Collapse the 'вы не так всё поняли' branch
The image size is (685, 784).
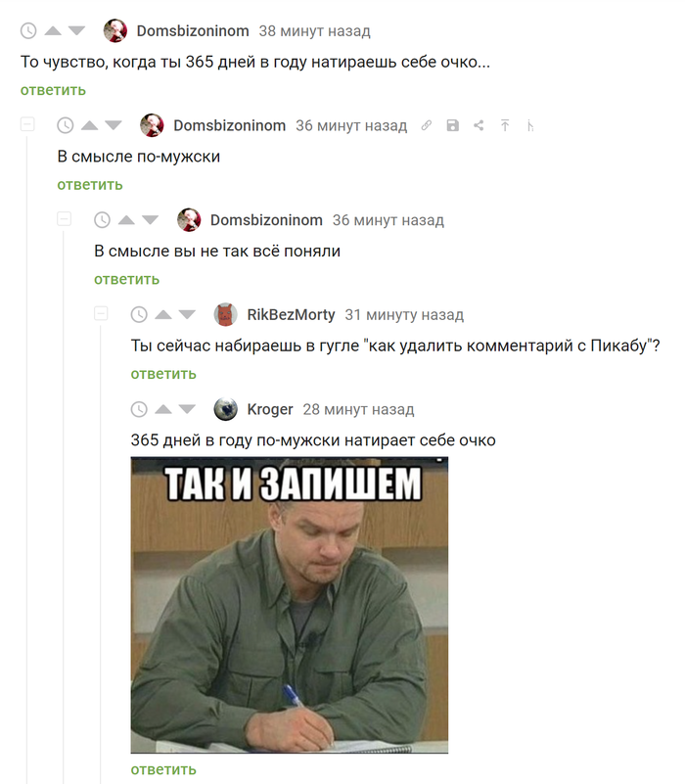point(64,218)
